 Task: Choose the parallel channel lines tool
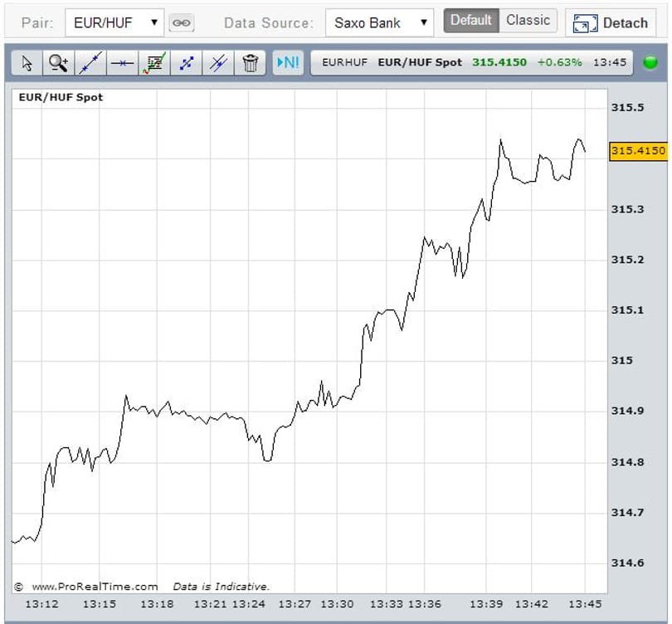(x=218, y=63)
